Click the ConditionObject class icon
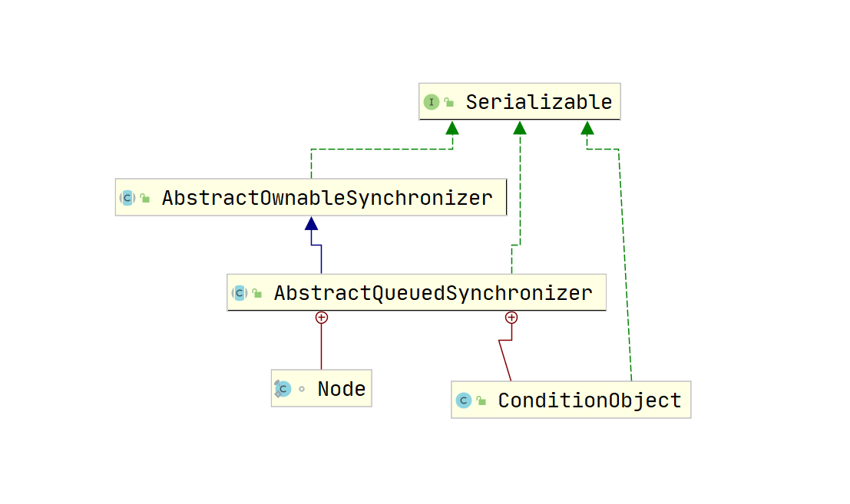The height and width of the screenshot is (504, 850). click(463, 400)
